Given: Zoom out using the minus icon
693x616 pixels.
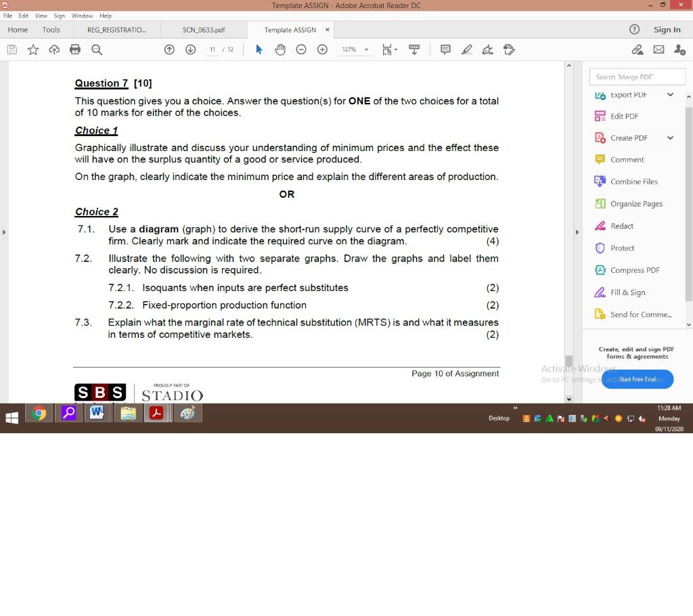Looking at the screenshot, I should point(301,49).
